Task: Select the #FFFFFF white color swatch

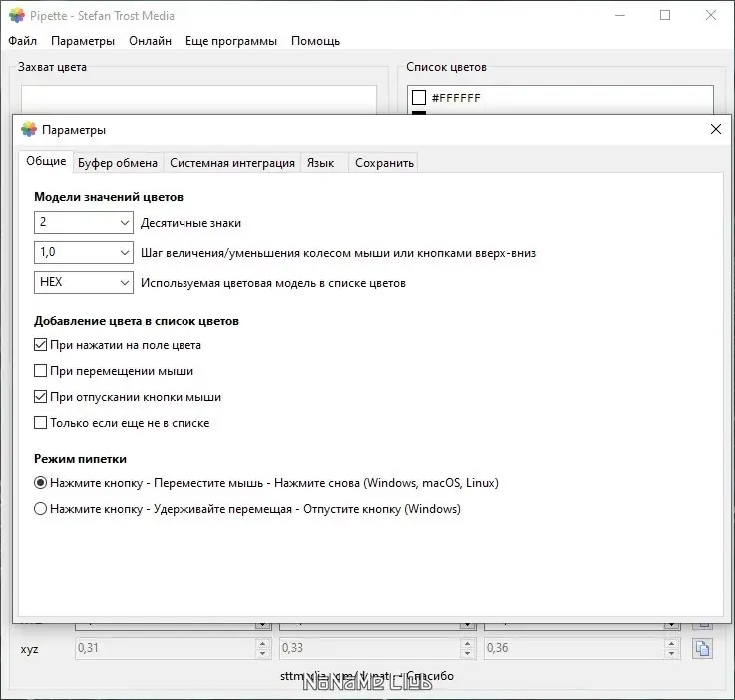Action: point(419,98)
